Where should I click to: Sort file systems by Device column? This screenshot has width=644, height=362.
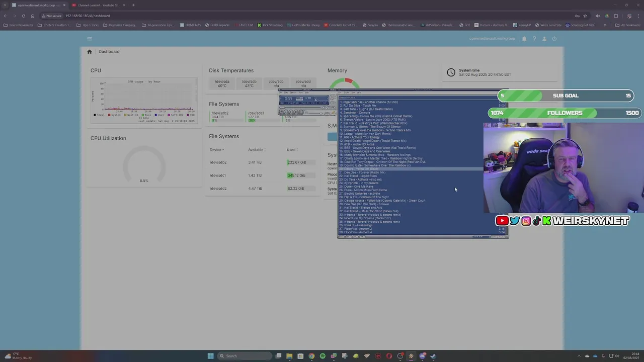pos(216,150)
